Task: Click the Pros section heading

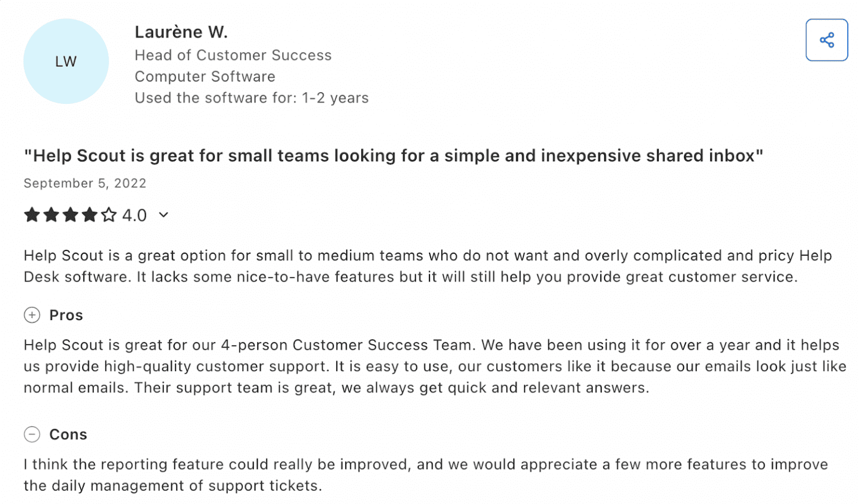Action: 66,315
